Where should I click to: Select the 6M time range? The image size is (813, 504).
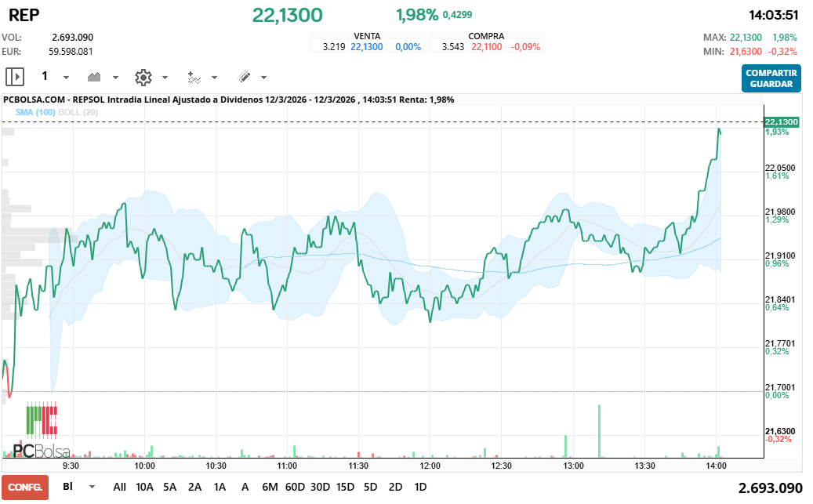[x=270, y=487]
